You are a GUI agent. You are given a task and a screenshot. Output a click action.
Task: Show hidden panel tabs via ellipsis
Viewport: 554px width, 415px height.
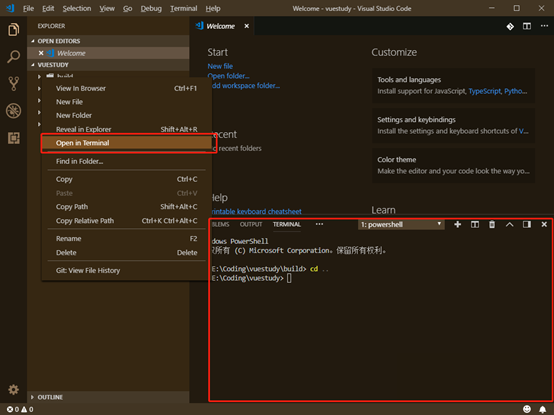click(319, 224)
